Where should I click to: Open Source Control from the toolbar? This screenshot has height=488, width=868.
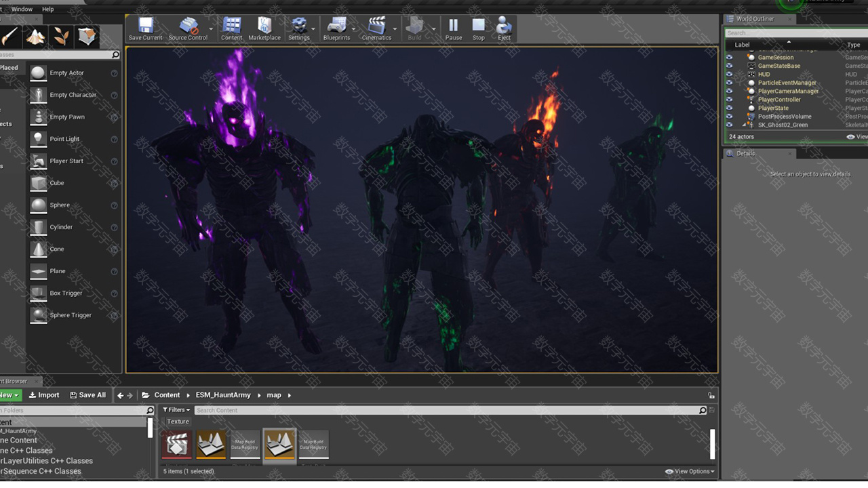188,29
